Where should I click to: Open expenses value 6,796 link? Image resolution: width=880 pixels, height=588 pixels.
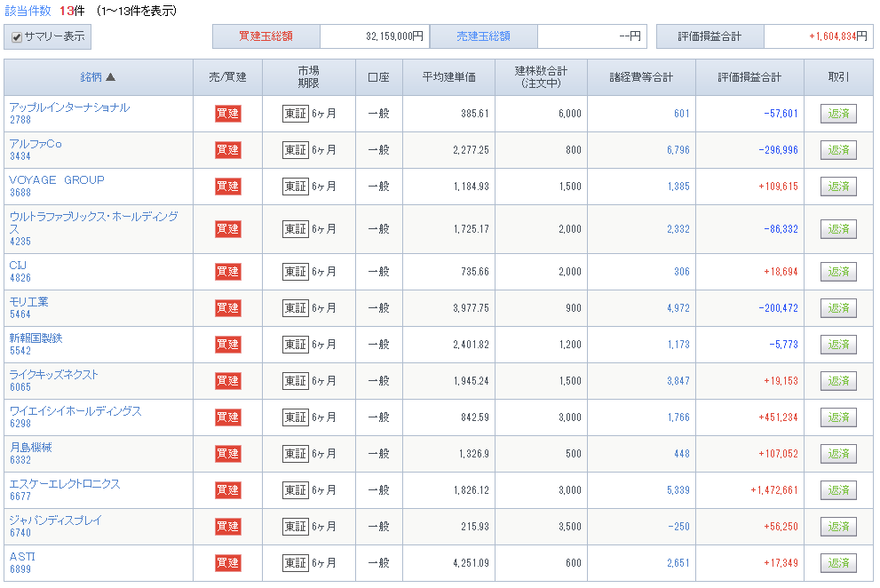[678, 150]
